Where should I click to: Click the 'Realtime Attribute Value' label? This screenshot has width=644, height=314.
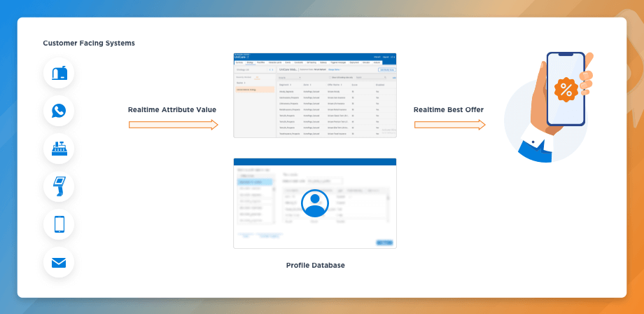[x=172, y=110]
